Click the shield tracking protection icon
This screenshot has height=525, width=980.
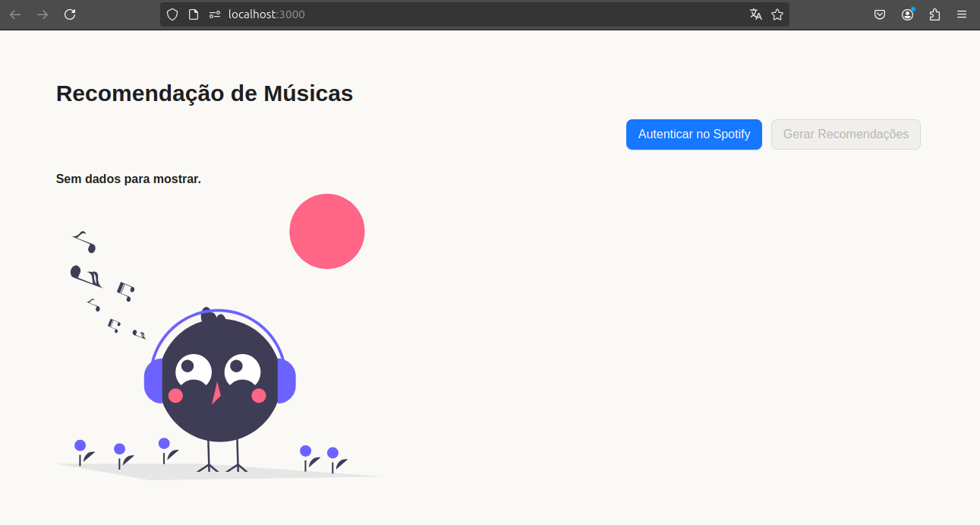[172, 14]
